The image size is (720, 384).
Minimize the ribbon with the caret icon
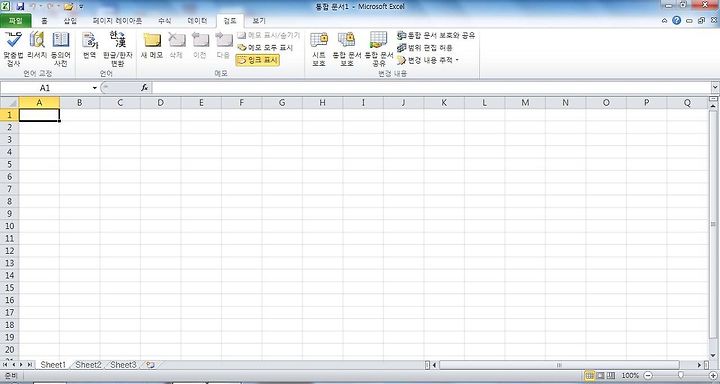(664, 21)
